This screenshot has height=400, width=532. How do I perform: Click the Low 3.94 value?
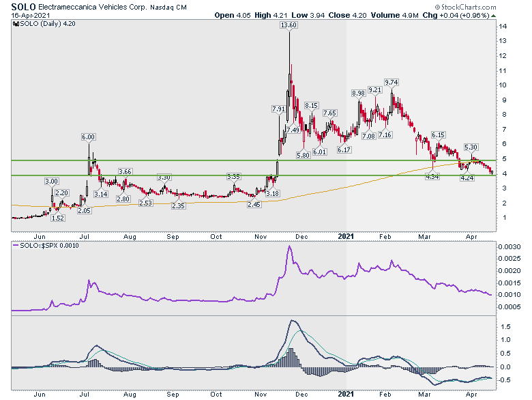308,15
